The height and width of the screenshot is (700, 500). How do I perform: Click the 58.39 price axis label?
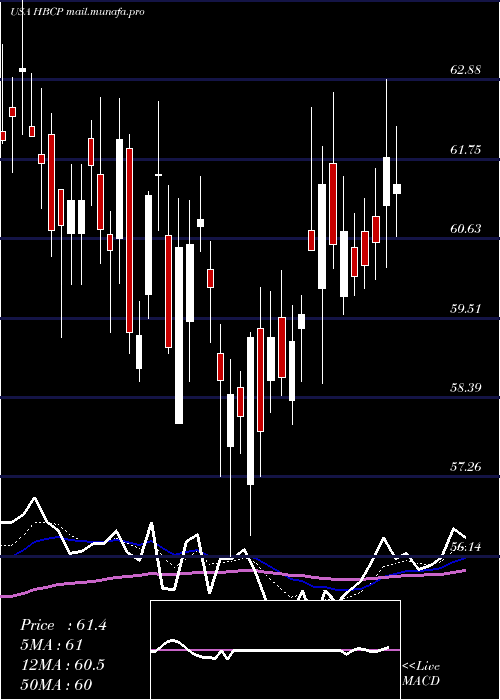click(466, 388)
